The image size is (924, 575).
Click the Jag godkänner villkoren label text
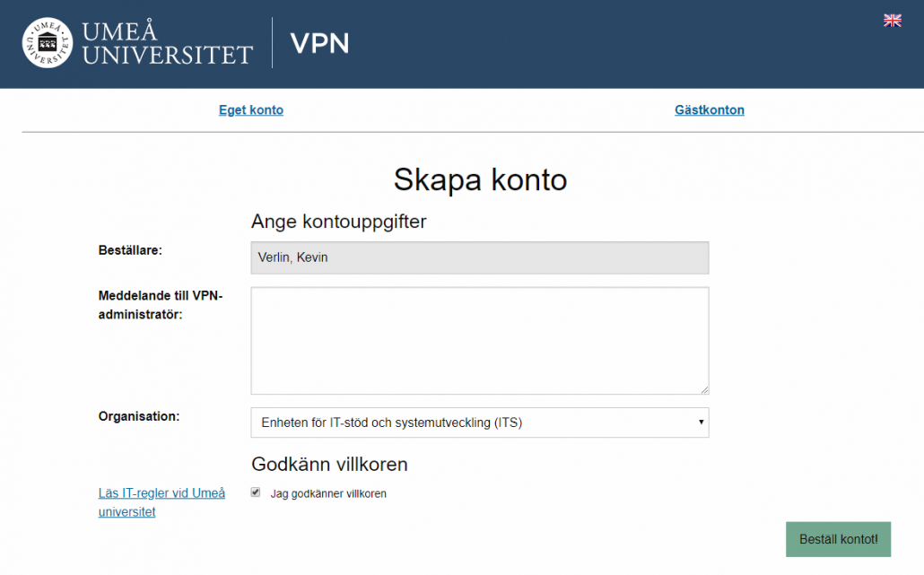click(328, 493)
